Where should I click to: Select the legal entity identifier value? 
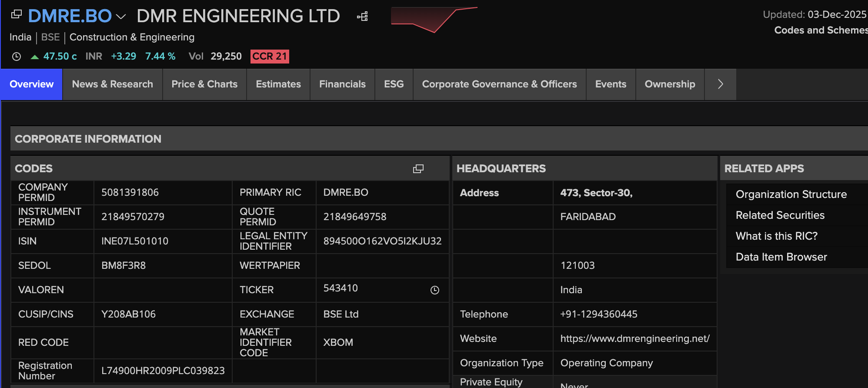click(382, 241)
